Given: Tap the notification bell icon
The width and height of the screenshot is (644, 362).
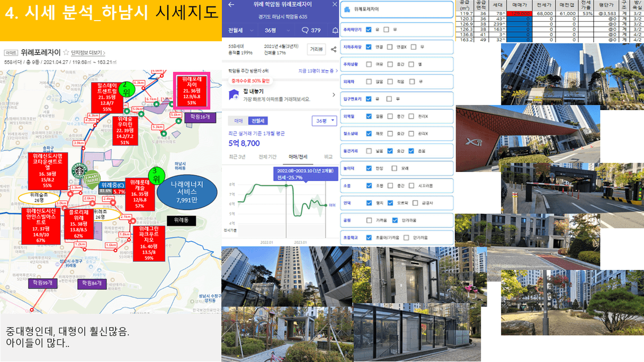Looking at the screenshot, I should pos(335,30).
